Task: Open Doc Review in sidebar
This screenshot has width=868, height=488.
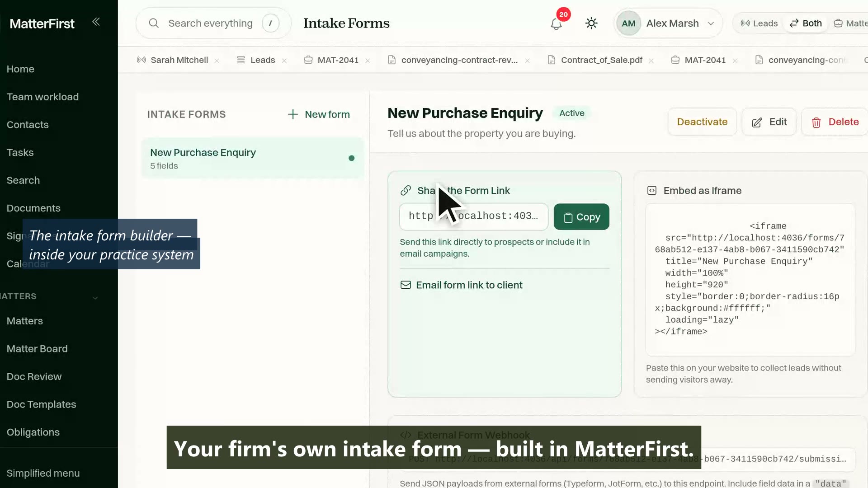Action: [x=34, y=377]
